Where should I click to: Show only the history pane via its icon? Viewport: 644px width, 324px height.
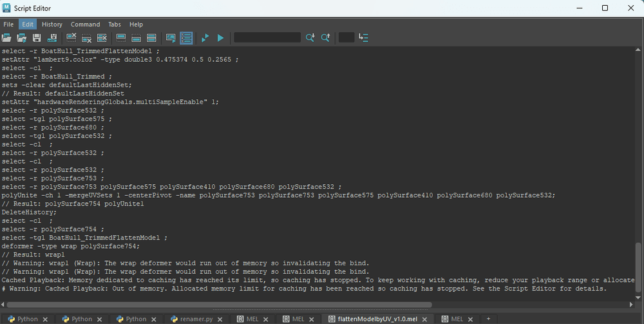[x=121, y=38]
